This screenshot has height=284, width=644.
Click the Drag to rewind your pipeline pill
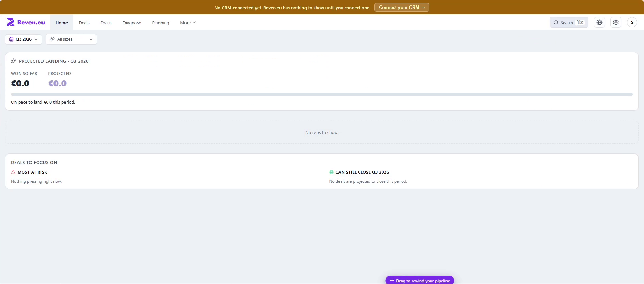pyautogui.click(x=420, y=280)
